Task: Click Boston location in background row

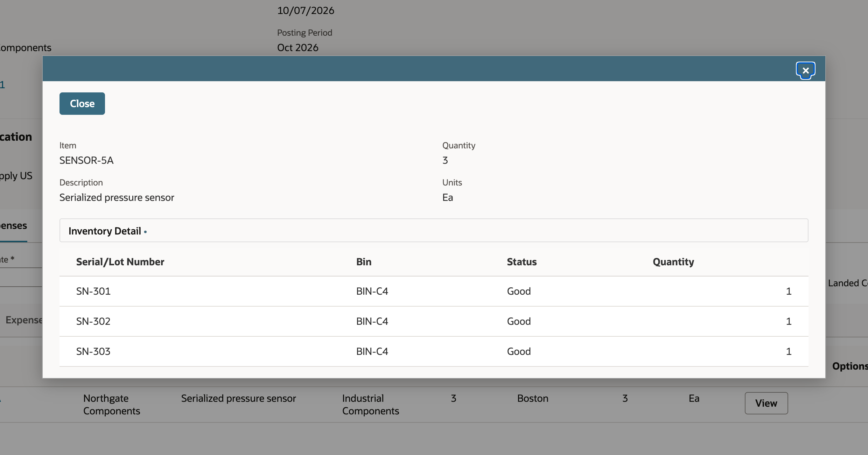Action: pos(533,398)
